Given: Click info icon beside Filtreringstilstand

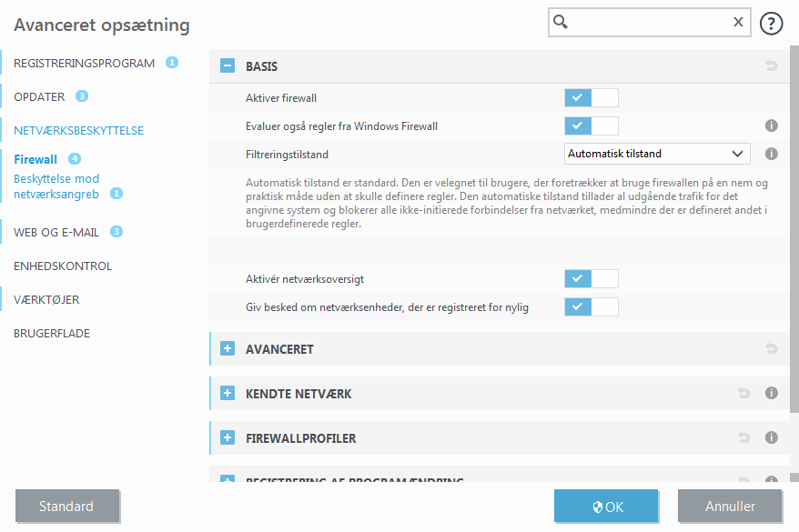Looking at the screenshot, I should pos(771,154).
